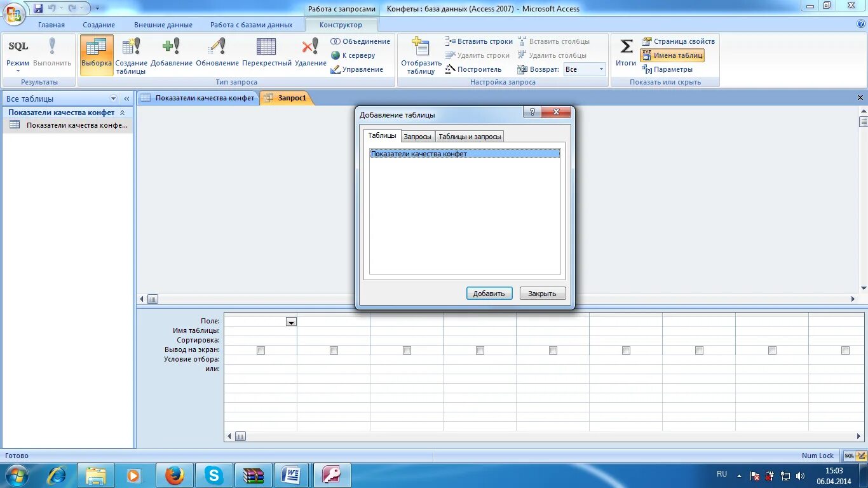The height and width of the screenshot is (488, 868).
Task: Click the Office round button
Action: coord(13,13)
